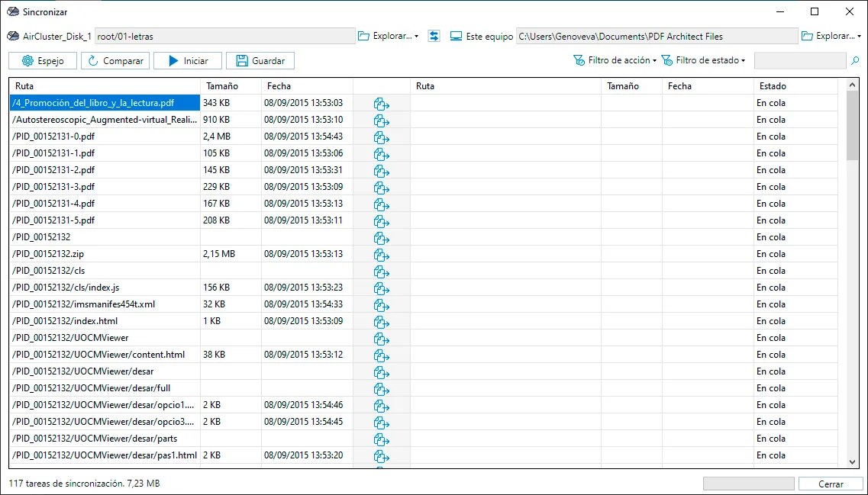The width and height of the screenshot is (868, 495).
Task: Click sync action icon for PID_00152131-0.pdf
Action: pyautogui.click(x=382, y=137)
